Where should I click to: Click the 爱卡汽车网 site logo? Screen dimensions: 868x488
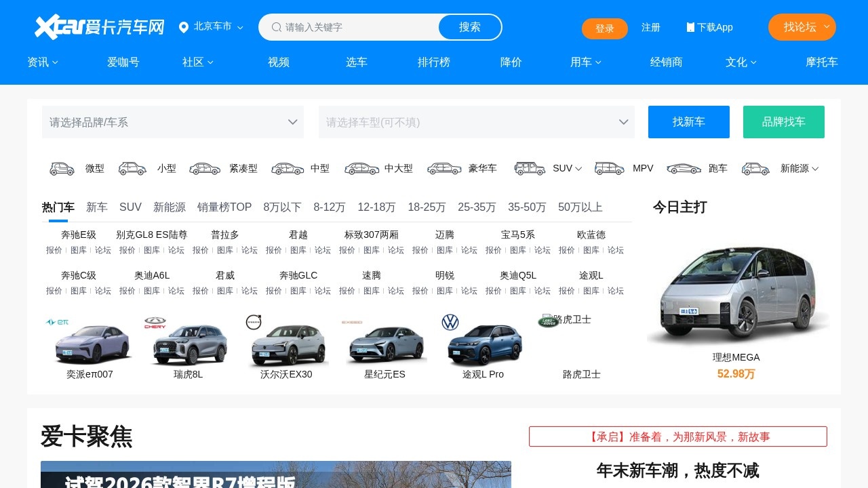[99, 27]
